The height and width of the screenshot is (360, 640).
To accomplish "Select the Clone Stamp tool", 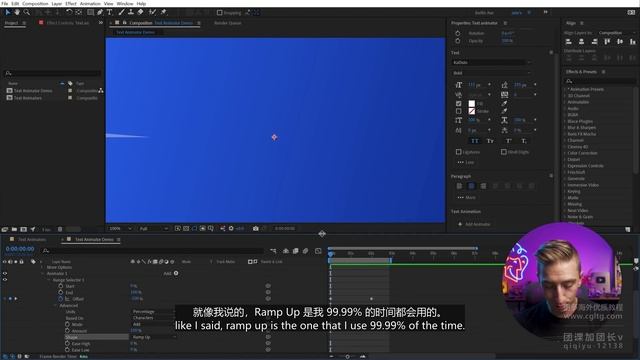I will (x=131, y=13).
